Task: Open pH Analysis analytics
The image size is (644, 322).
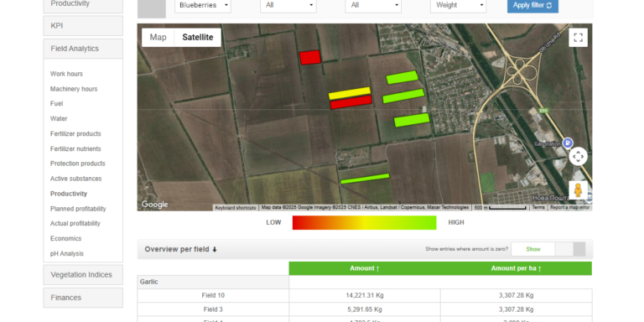Action: pos(67,254)
